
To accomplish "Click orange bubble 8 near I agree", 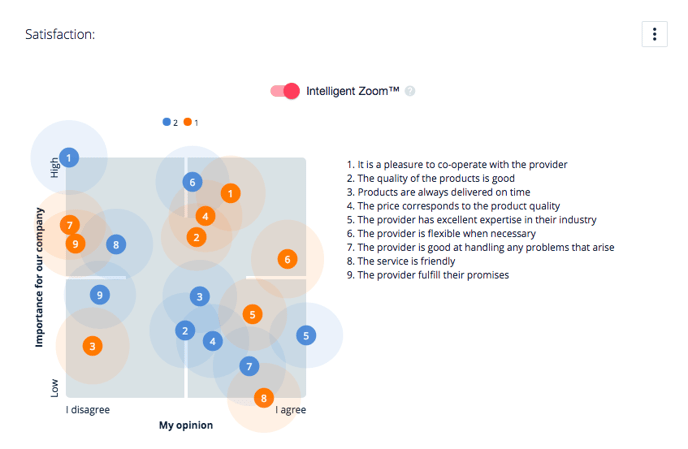I will (264, 398).
